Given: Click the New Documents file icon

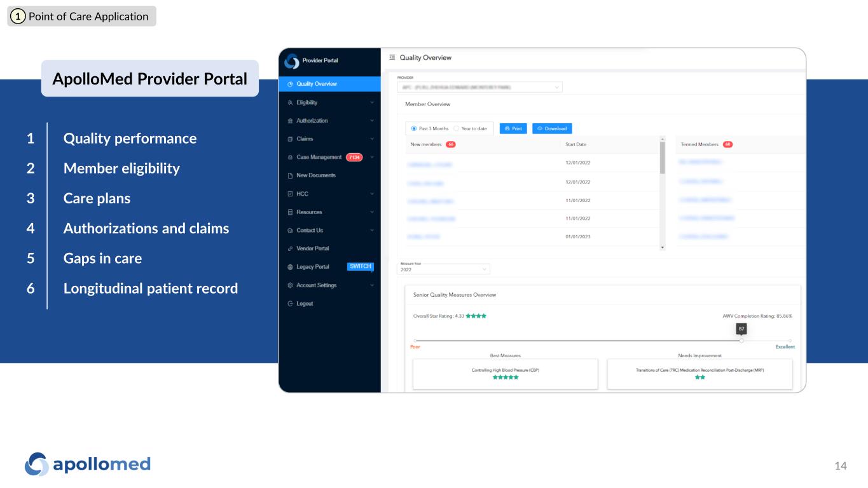Looking at the screenshot, I should (x=290, y=175).
